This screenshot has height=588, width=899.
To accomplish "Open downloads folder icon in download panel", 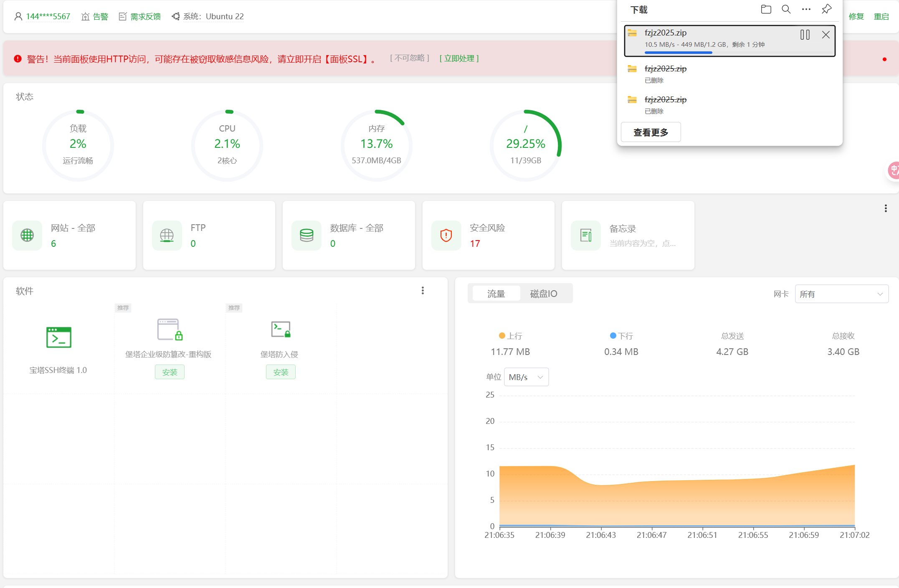I will click(x=766, y=10).
